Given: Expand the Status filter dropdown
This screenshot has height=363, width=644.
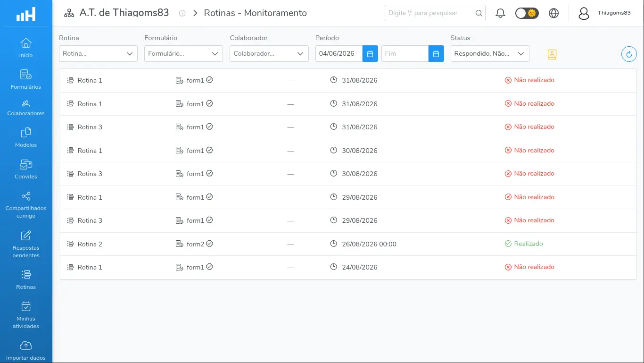Looking at the screenshot, I should 490,53.
